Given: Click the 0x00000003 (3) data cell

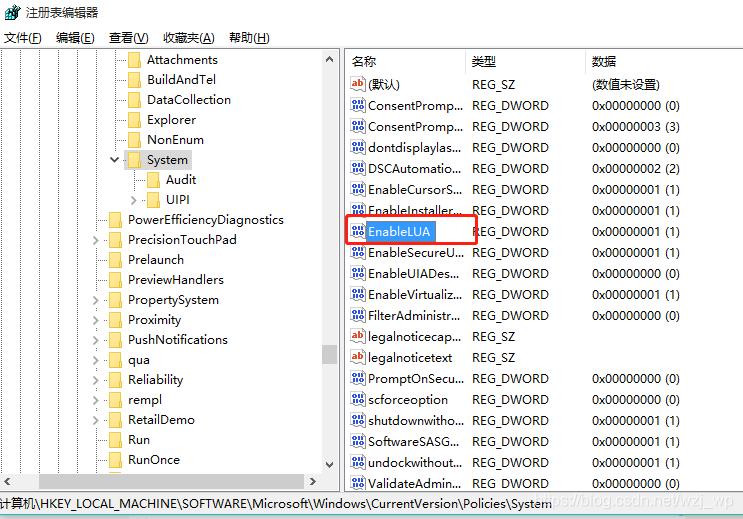Looking at the screenshot, I should pos(635,127).
